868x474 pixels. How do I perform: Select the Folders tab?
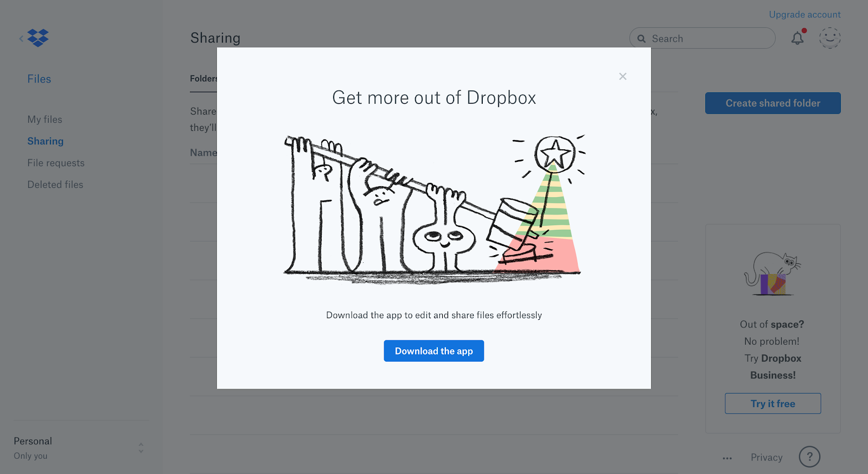point(203,79)
